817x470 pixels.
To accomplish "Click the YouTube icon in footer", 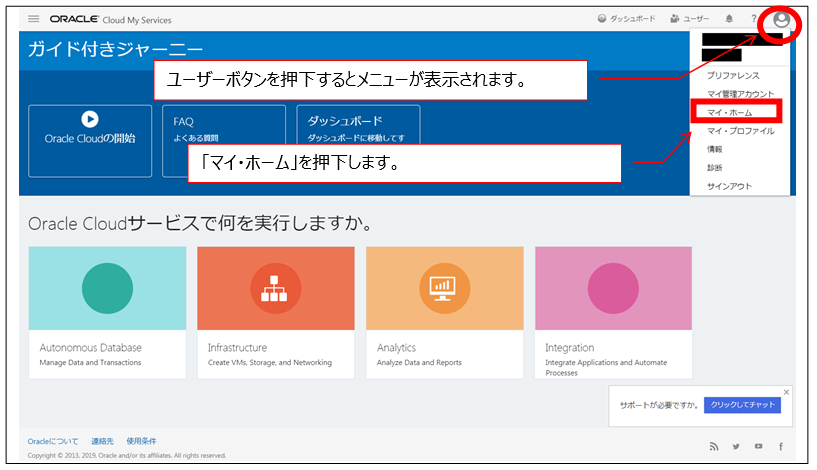I will pos(758,446).
